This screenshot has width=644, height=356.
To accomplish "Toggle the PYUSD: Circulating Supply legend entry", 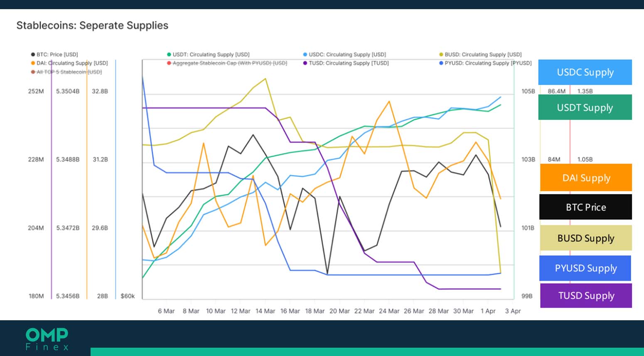I will [485, 63].
